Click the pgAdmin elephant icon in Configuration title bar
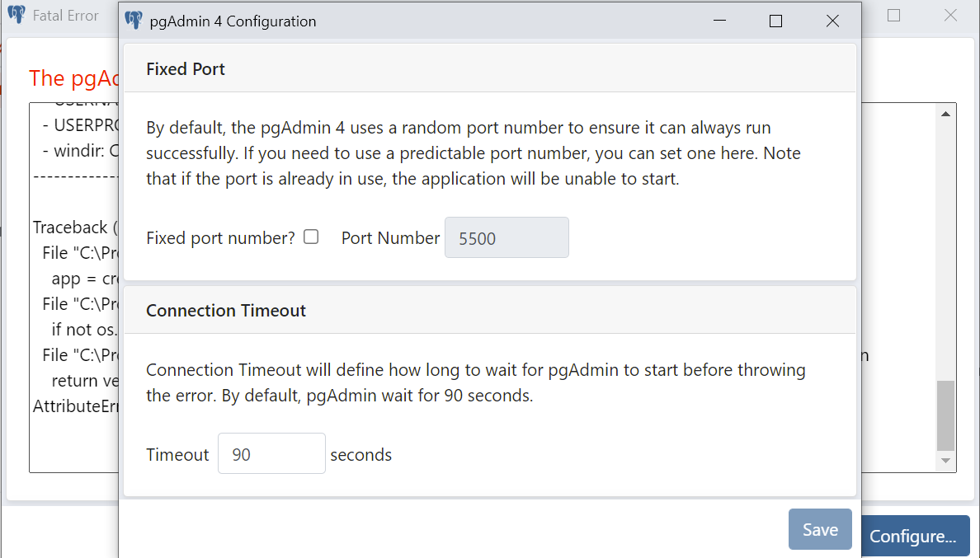Viewport: 980px width, 558px height. click(134, 21)
